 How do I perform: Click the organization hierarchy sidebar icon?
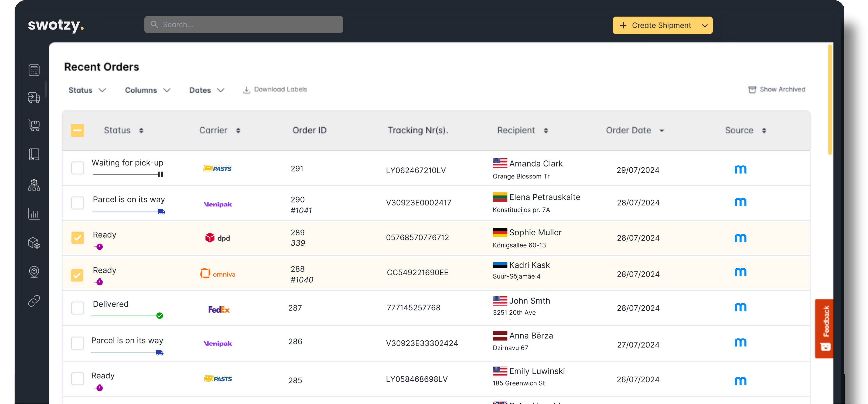[34, 185]
